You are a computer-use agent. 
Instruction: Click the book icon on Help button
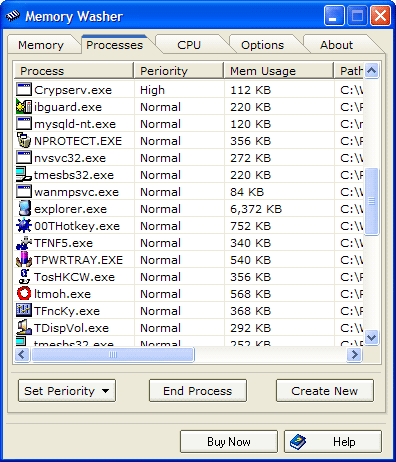click(x=298, y=442)
